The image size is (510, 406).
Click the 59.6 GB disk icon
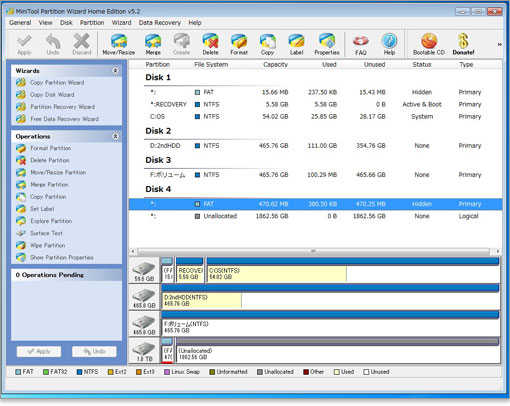[144, 271]
